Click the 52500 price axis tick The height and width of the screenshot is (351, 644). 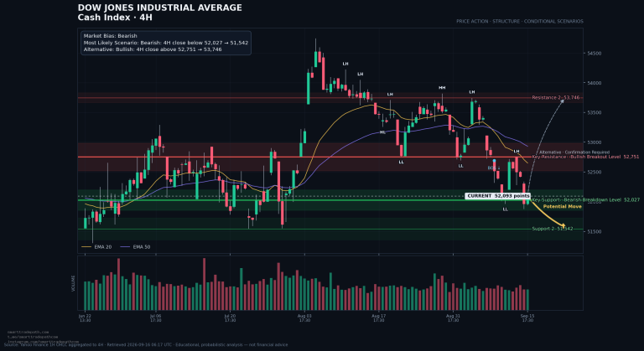595,172
